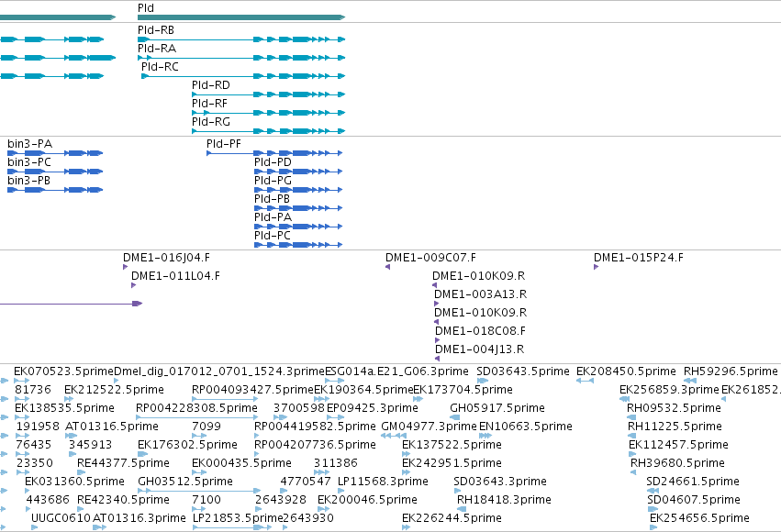Click the arrow marker under DME1-009C07.F
The image size is (781, 532).
[x=387, y=267]
